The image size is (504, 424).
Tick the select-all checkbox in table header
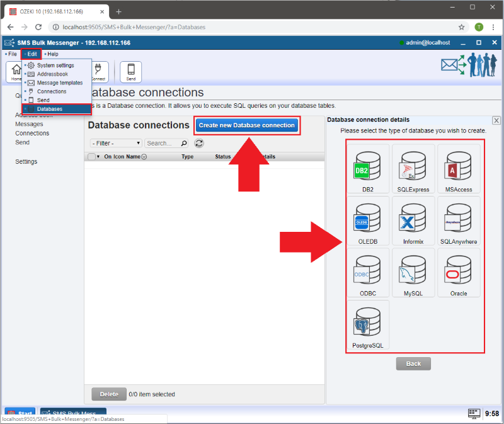click(91, 157)
